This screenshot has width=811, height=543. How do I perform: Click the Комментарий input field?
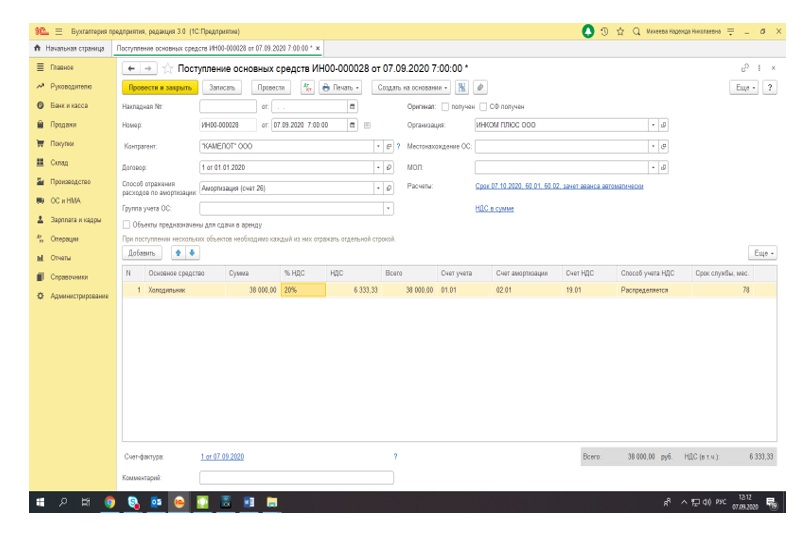pyautogui.click(x=296, y=478)
